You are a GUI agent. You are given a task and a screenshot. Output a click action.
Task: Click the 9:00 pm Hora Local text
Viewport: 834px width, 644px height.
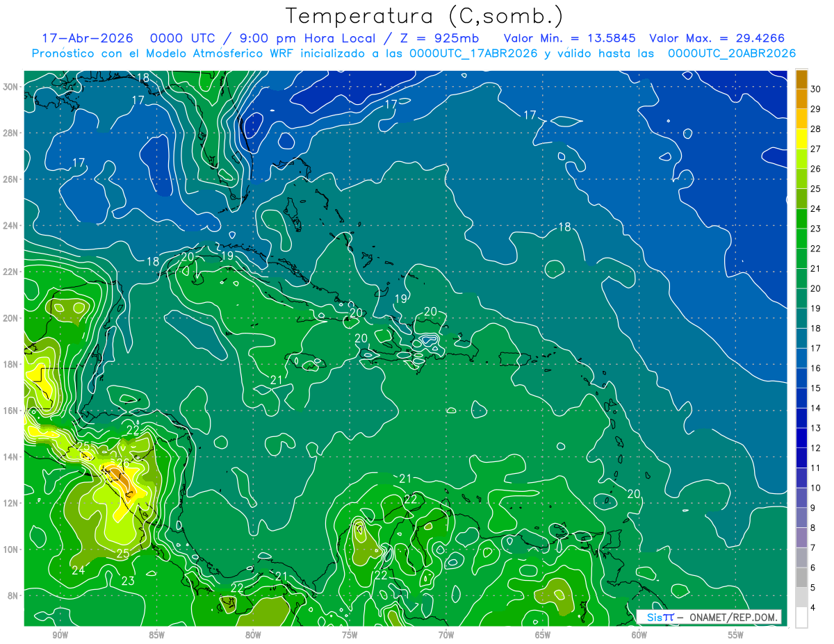point(316,38)
